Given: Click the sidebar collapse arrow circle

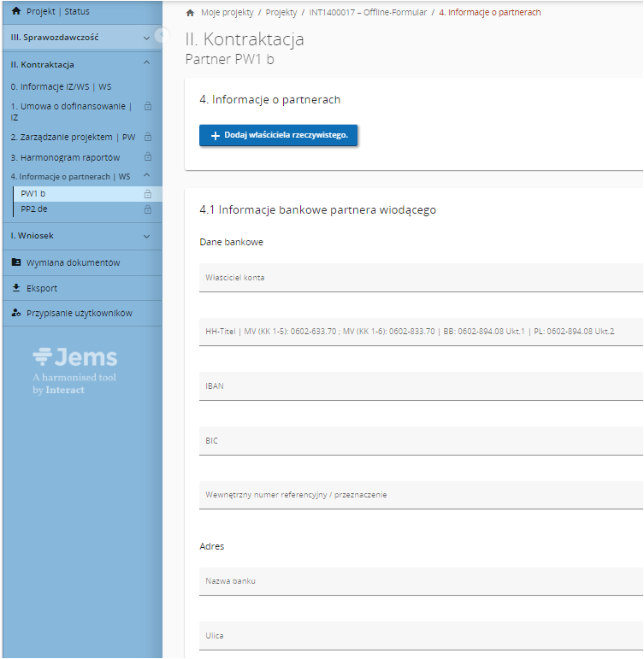Looking at the screenshot, I should tap(161, 35).
